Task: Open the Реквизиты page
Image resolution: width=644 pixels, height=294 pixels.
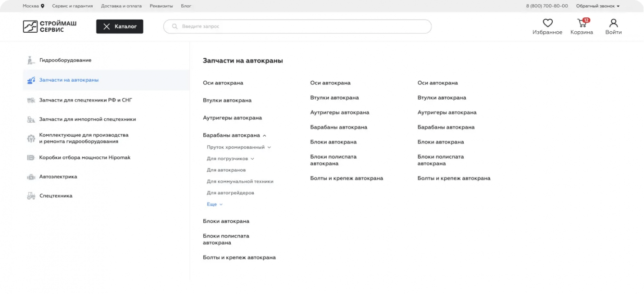Action: (x=161, y=6)
